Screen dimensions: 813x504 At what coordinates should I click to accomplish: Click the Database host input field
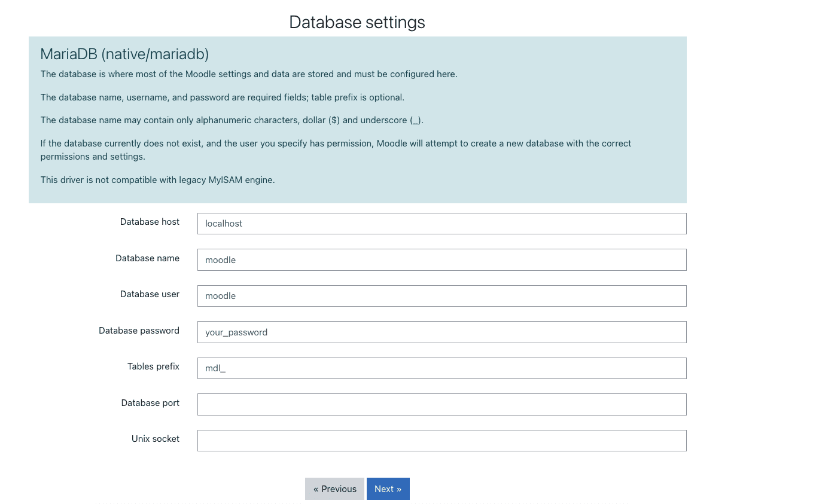click(441, 224)
